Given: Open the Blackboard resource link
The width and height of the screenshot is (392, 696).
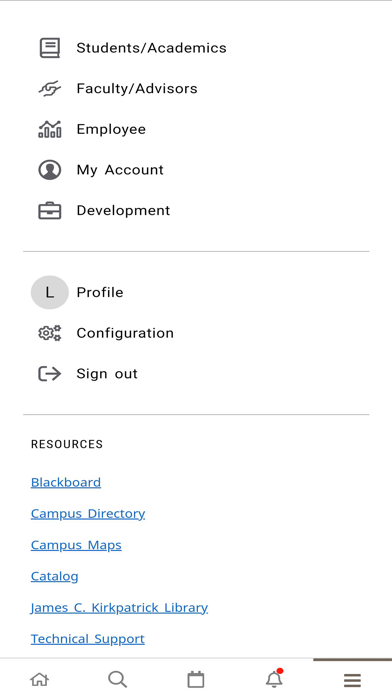Looking at the screenshot, I should point(66,482).
